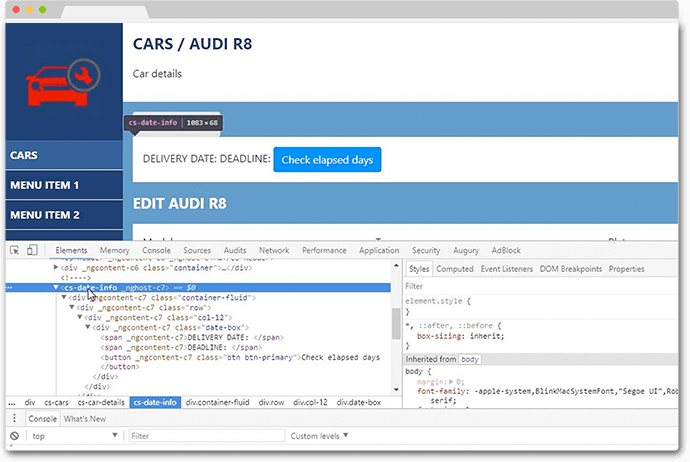The height and width of the screenshot is (462, 690).
Task: Toggle the device toolbar icon
Action: [32, 250]
